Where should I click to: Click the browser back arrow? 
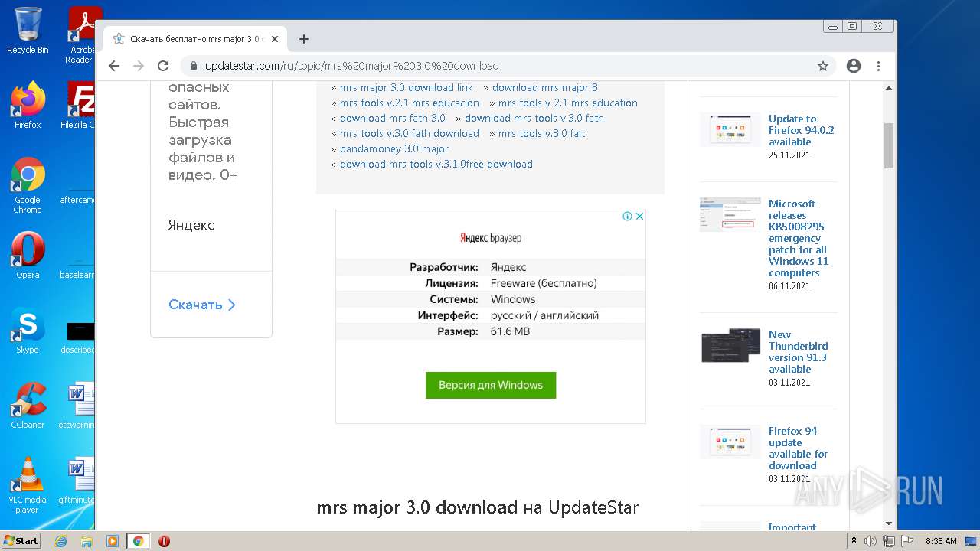[114, 66]
